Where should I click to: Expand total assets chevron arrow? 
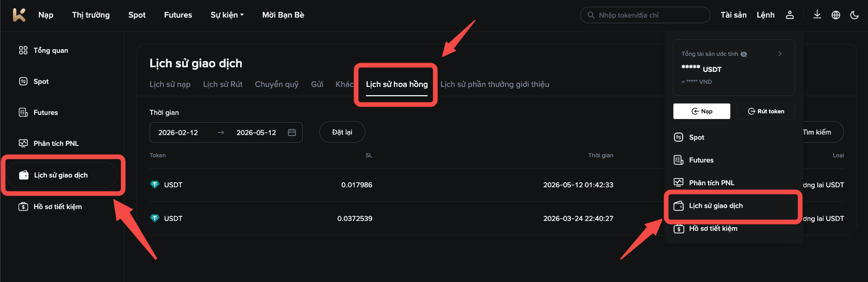point(780,54)
